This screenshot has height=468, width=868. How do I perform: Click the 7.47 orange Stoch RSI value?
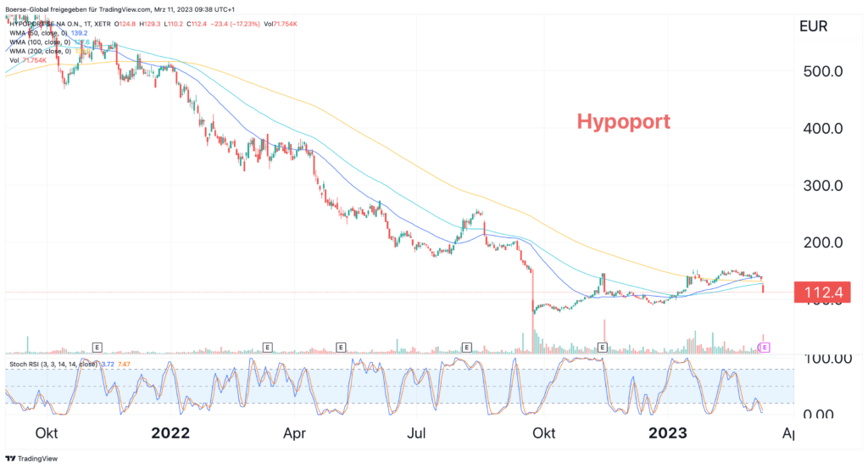click(124, 364)
